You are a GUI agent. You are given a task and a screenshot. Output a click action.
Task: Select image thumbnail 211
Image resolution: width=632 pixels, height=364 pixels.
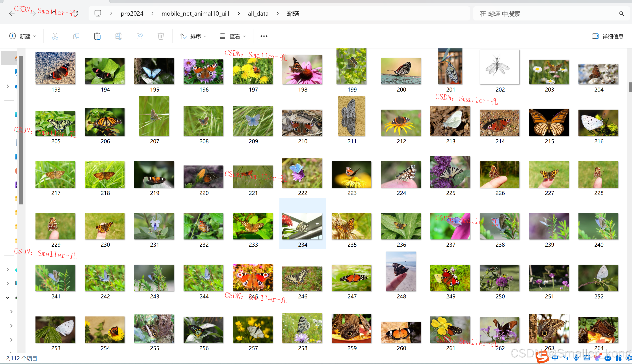tap(351, 116)
